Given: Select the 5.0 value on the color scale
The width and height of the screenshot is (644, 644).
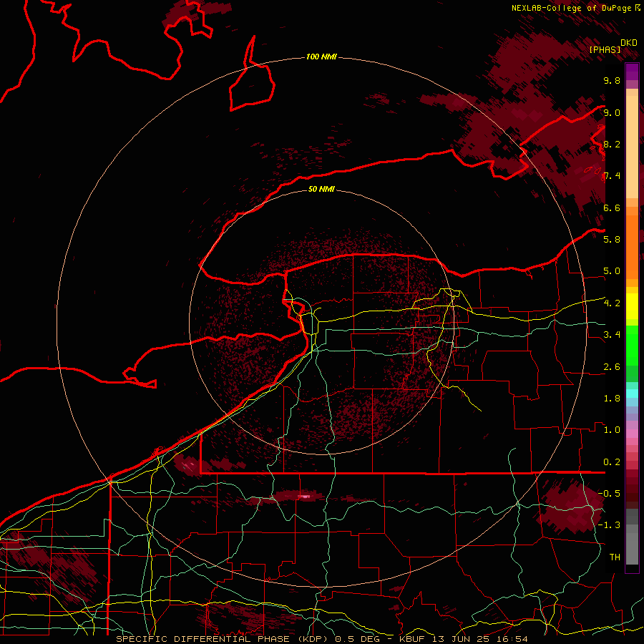Looking at the screenshot, I should 612,271.
